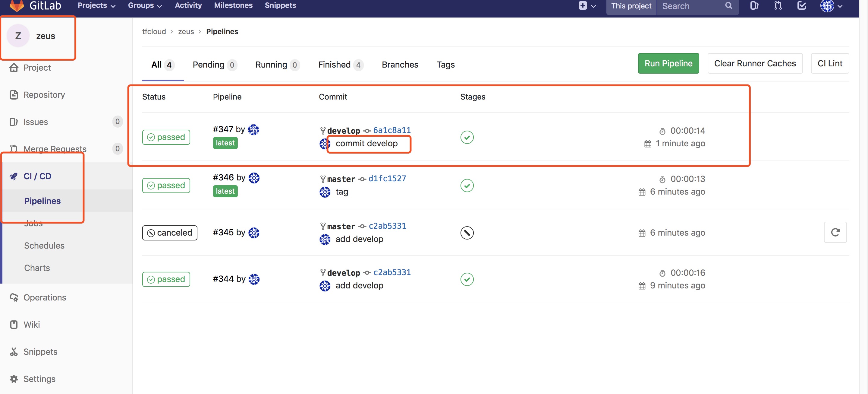
Task: Open commit hash c2ab5331 on pipeline #344
Action: coord(392,272)
